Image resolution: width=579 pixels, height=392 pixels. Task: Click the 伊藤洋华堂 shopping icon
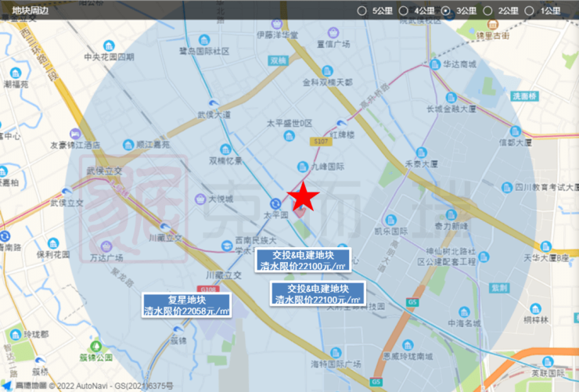tap(276, 24)
